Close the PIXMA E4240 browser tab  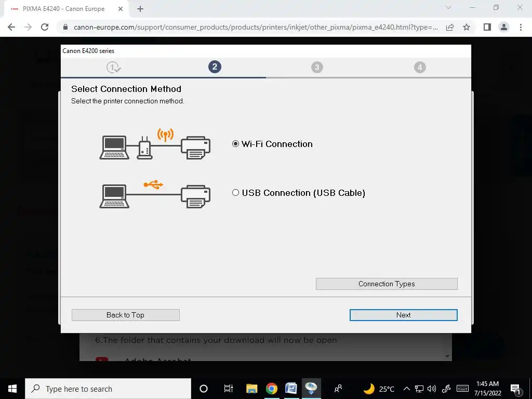(x=121, y=9)
